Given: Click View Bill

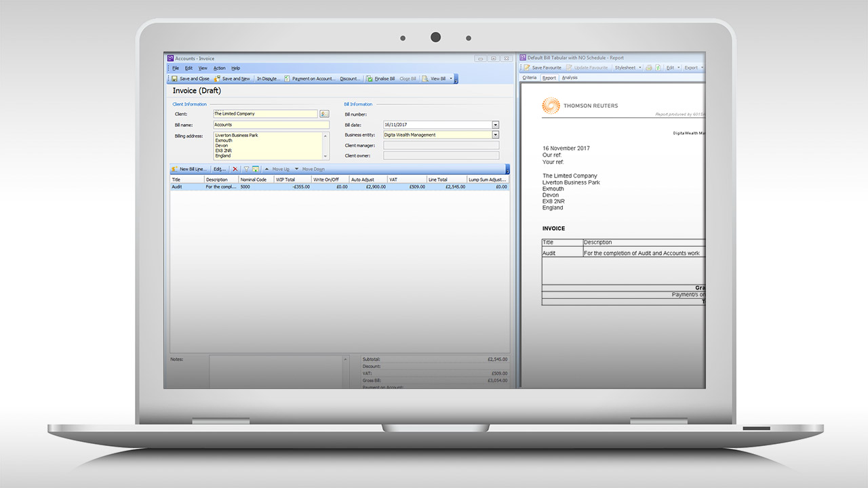Looking at the screenshot, I should point(435,79).
